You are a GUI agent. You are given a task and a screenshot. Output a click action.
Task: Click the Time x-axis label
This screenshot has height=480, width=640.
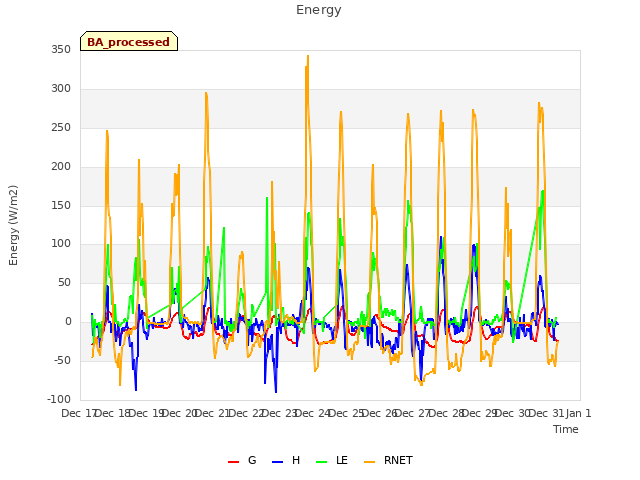[x=566, y=429]
